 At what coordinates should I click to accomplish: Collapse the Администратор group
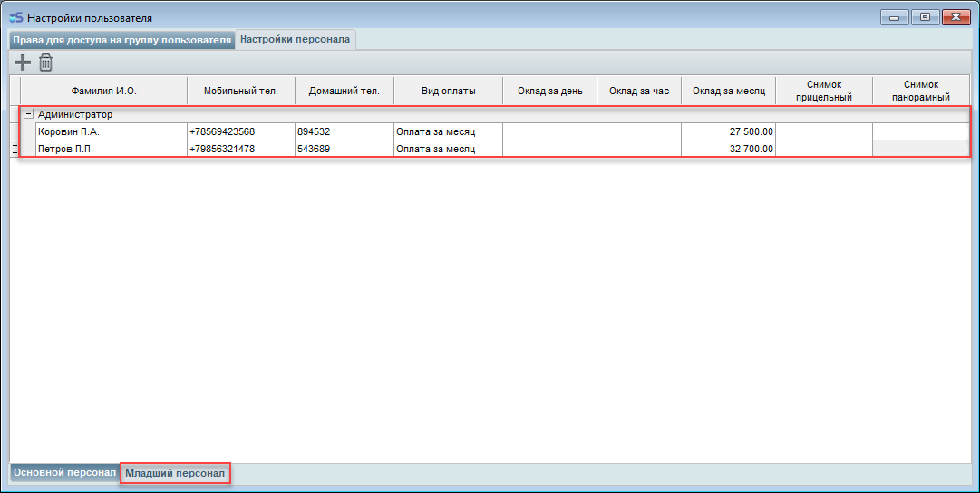28,115
